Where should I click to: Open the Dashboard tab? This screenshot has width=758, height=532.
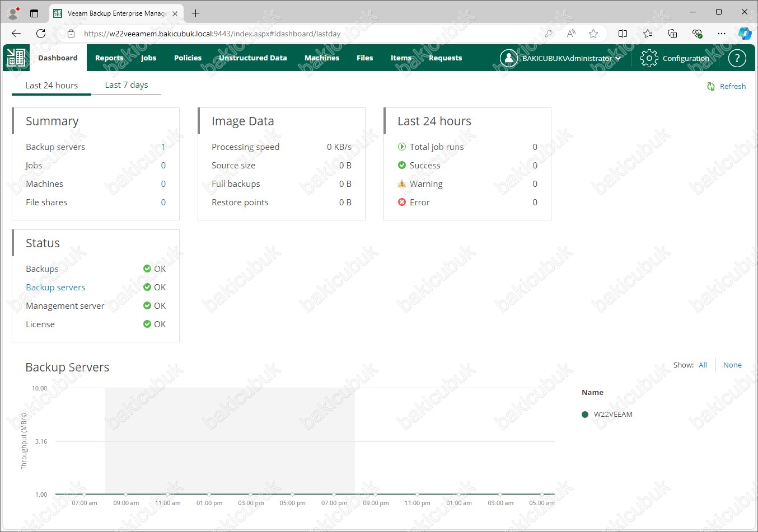coord(58,58)
